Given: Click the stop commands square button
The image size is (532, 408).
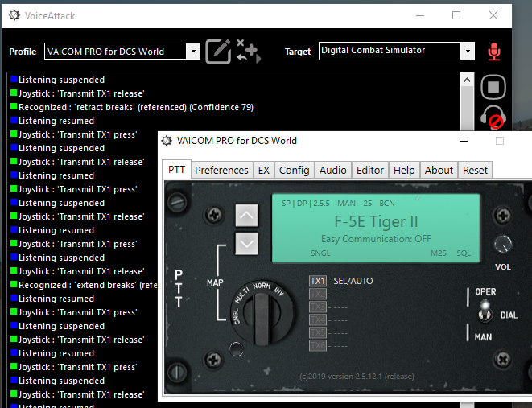Looking at the screenshot, I should (493, 87).
